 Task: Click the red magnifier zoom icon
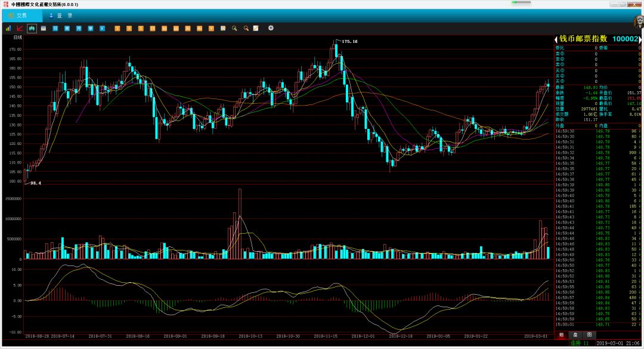[246, 29]
